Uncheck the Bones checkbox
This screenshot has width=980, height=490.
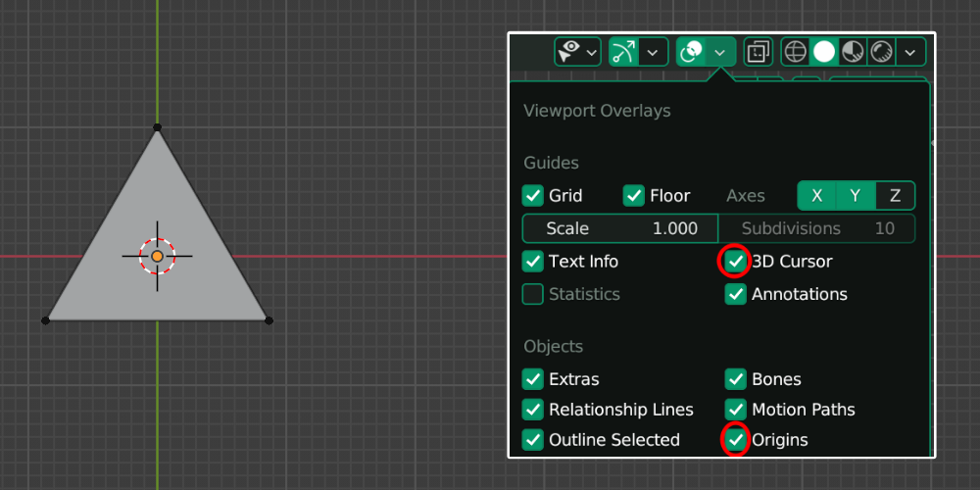736,378
